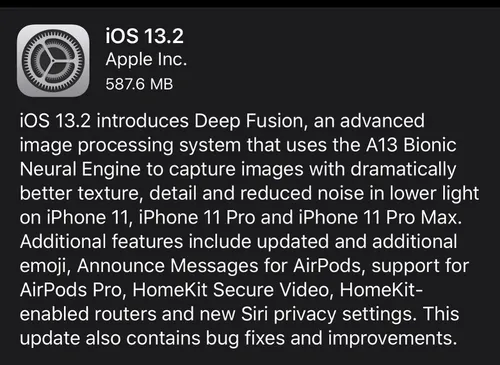Click the words Deep Fusion in description
The image size is (500, 365).
point(248,121)
